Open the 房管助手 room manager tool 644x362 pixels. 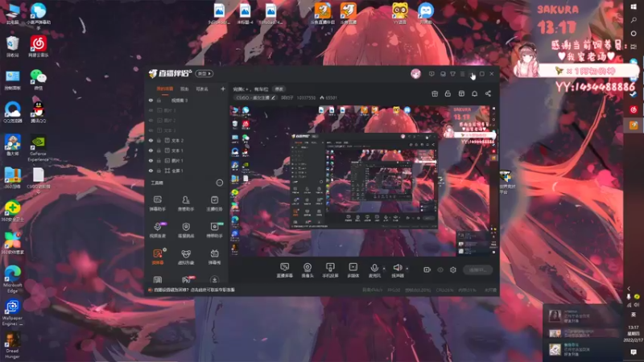click(186, 204)
